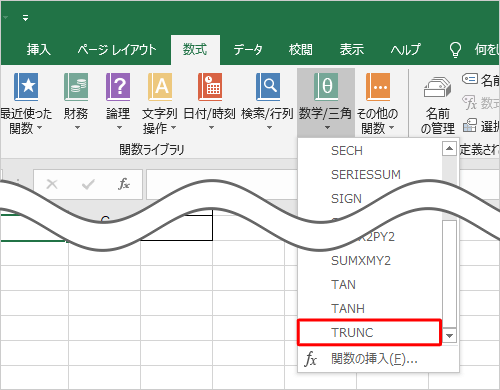Click the fx Insert Function icon in formula bar
This screenshot has height=390, width=500.
[124, 184]
